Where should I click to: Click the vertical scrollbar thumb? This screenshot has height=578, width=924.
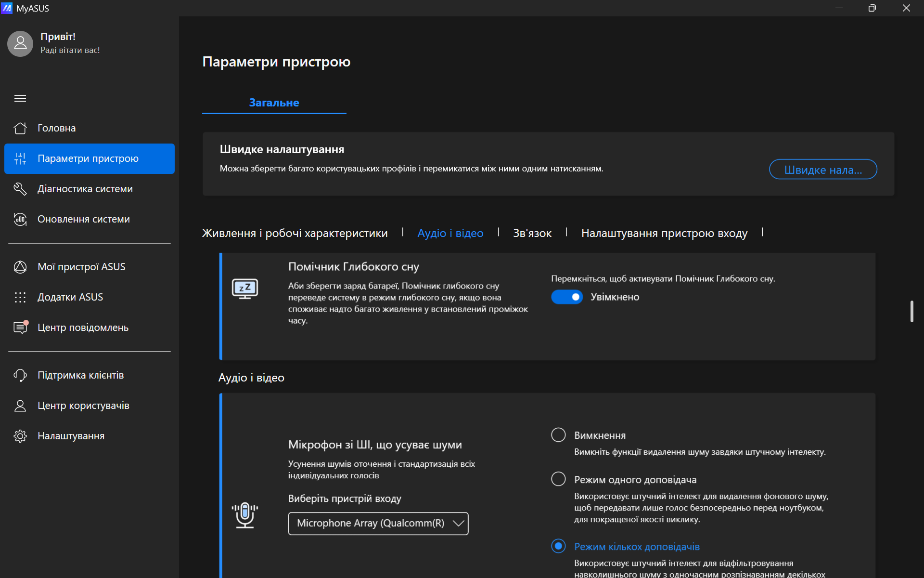911,312
